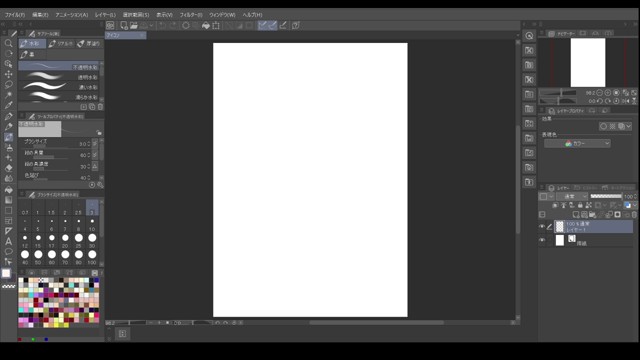Toggle the layer palette checkbox beside blend mode
Screen dimensions: 640x360
click(x=543, y=196)
